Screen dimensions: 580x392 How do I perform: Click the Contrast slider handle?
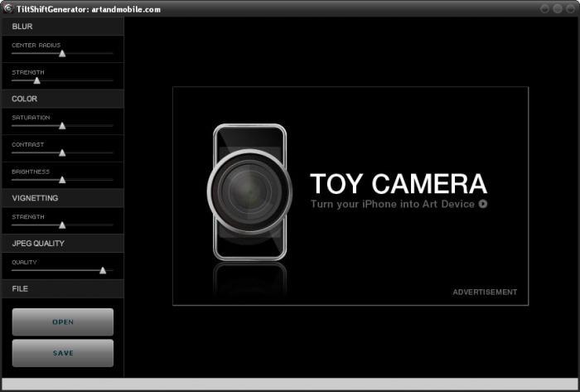click(62, 152)
